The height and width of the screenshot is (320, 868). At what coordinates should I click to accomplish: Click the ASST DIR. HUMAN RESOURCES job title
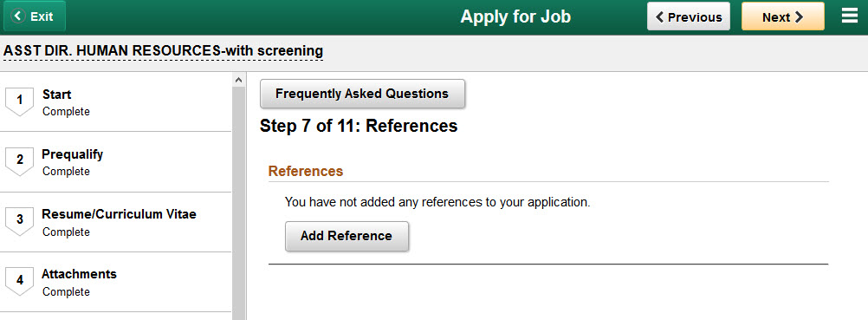[164, 51]
